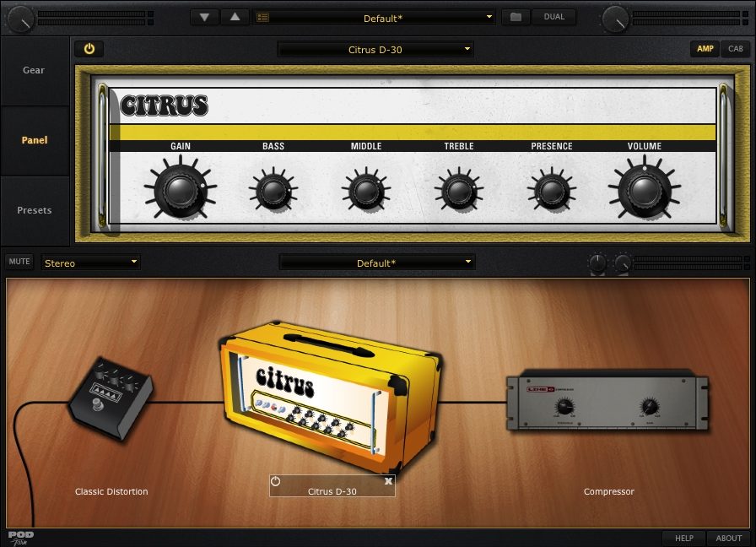The image size is (756, 547).
Task: Click the Compressor threshold knob on the rack unit
Action: tap(565, 407)
